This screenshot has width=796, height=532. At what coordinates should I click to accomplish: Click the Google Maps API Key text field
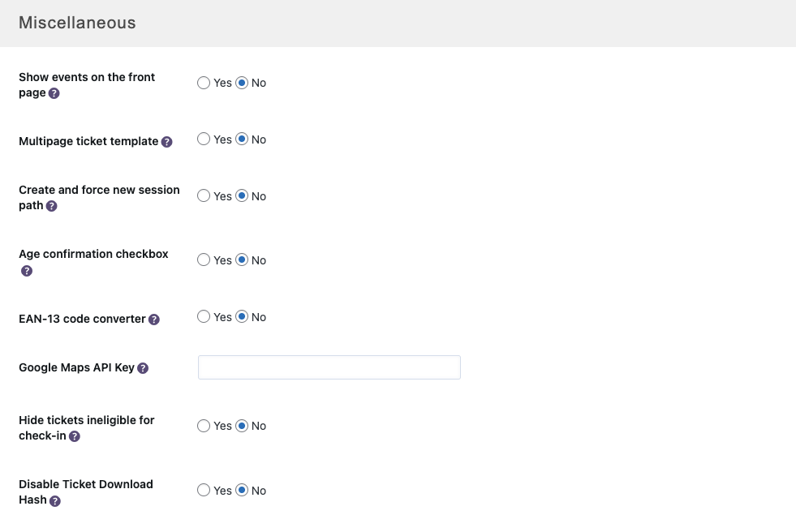click(x=329, y=367)
